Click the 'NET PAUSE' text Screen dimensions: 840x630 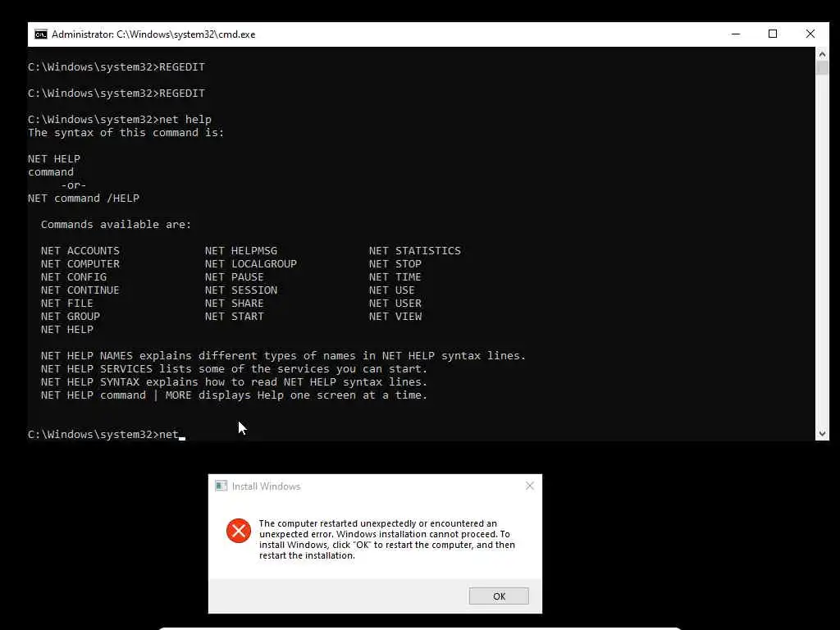234,277
